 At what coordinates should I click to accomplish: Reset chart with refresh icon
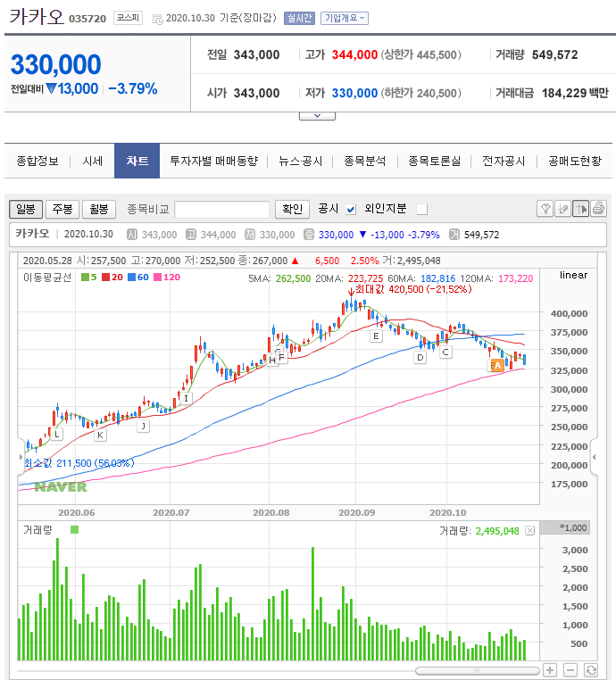(x=591, y=670)
